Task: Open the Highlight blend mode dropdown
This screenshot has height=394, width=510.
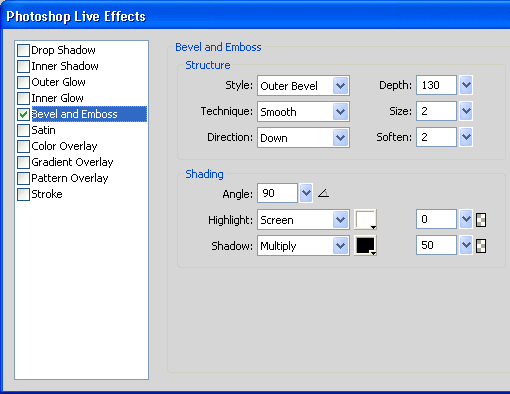Action: coord(303,220)
